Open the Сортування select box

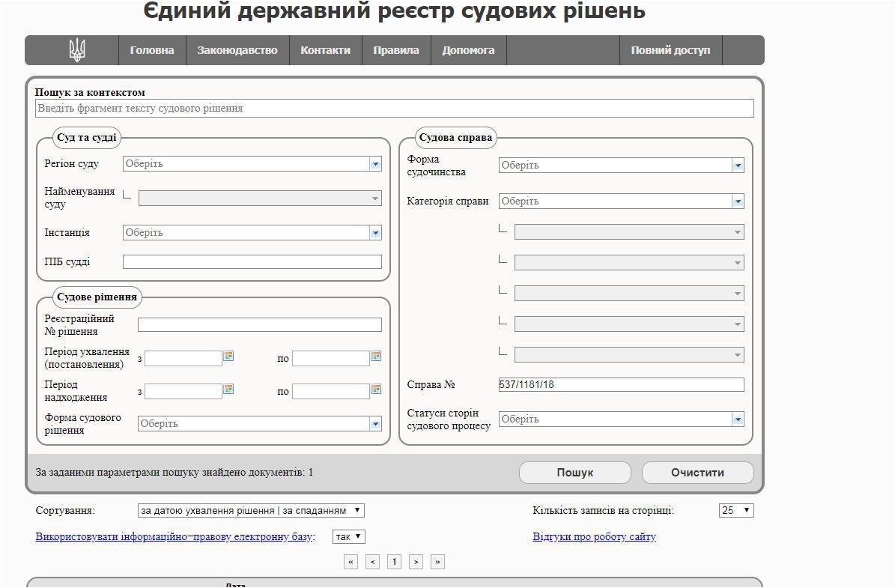(x=251, y=511)
